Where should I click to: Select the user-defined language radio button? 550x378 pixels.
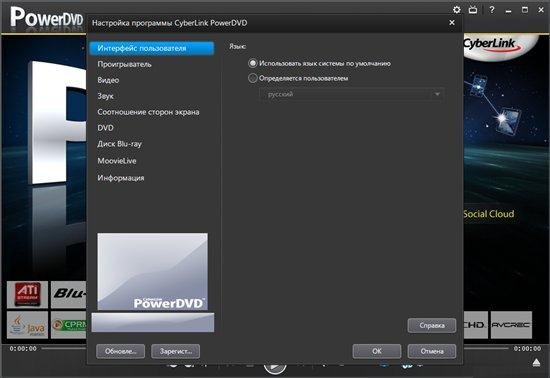tap(253, 78)
